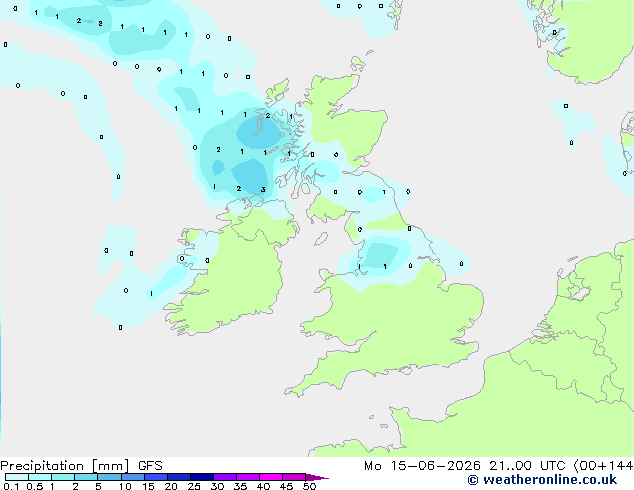Click the 30–35 mm purple legend swatch
Viewport: 634px width, 490px height.
click(x=224, y=477)
